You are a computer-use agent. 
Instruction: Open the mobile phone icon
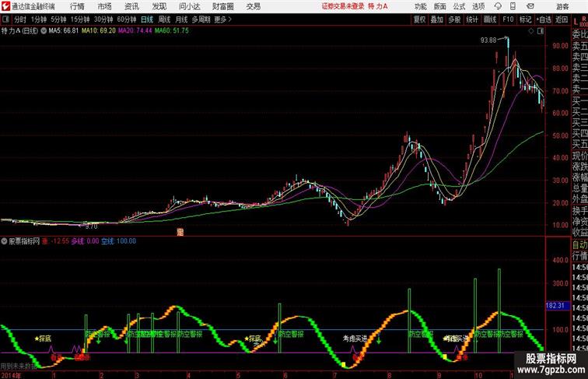[x=513, y=6]
